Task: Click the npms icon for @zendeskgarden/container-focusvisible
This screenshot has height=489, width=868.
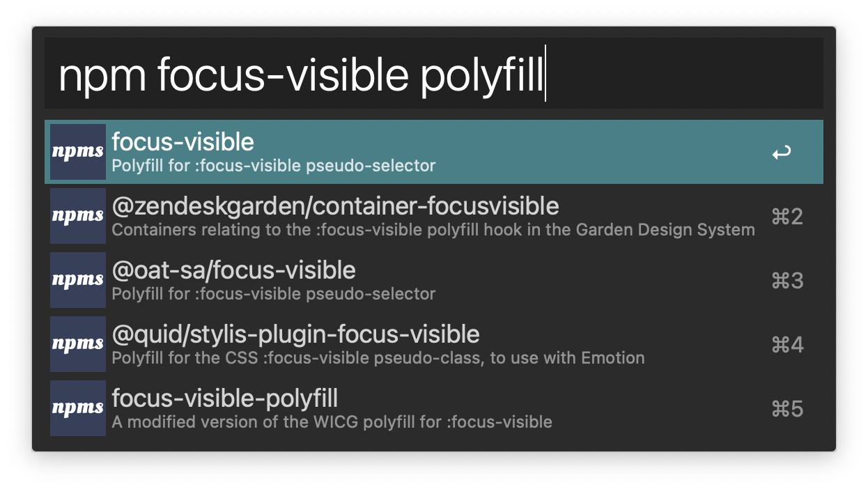Action: [78, 216]
